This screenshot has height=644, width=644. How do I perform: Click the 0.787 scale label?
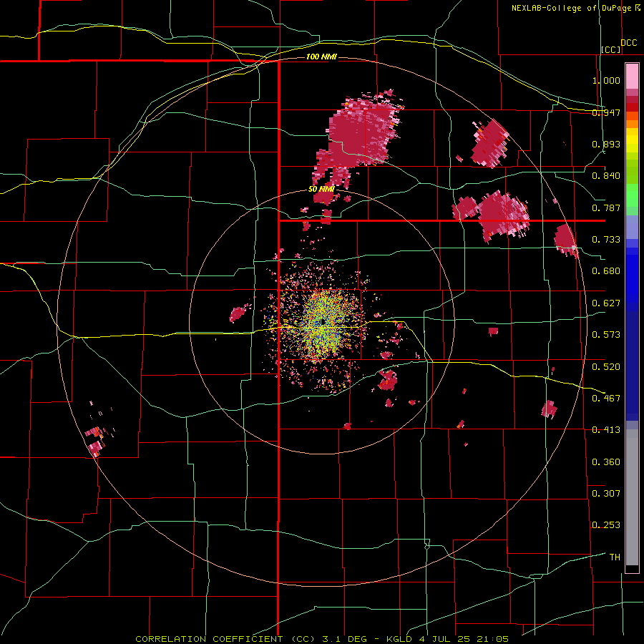tap(606, 208)
